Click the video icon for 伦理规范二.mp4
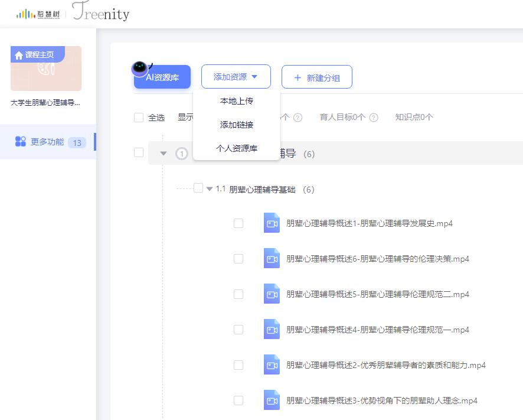Image resolution: width=523 pixels, height=420 pixels. 272,294
